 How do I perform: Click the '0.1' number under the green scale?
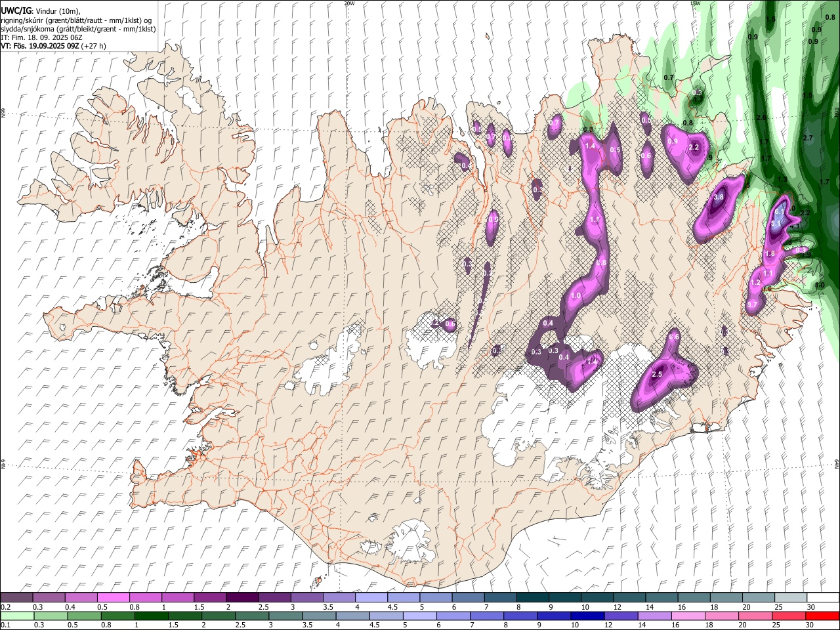click(5, 625)
